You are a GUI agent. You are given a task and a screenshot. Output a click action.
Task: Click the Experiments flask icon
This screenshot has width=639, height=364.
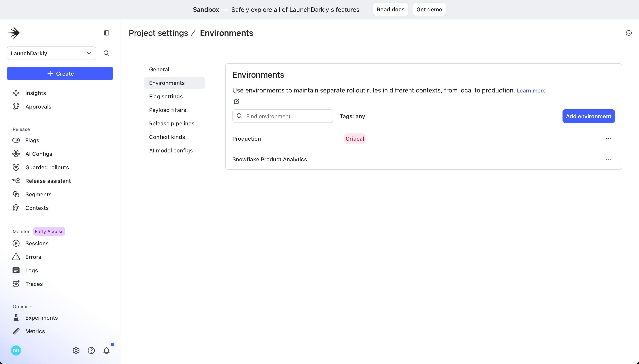pyautogui.click(x=16, y=318)
